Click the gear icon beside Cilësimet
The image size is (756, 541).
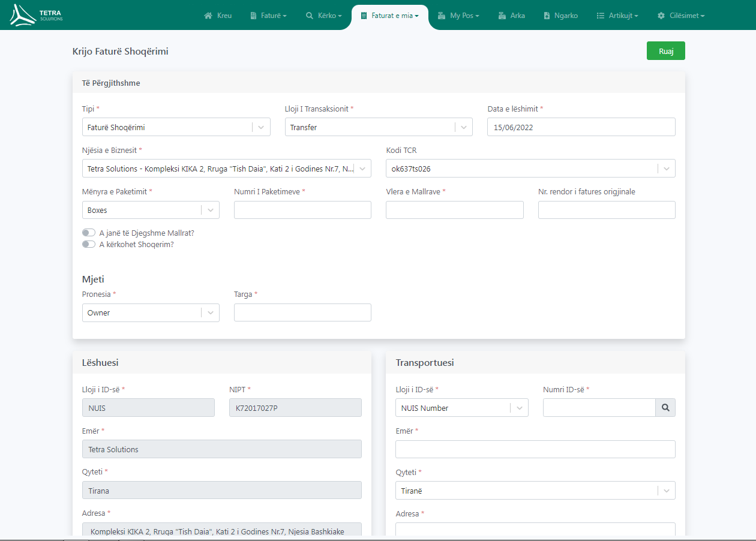(x=661, y=16)
